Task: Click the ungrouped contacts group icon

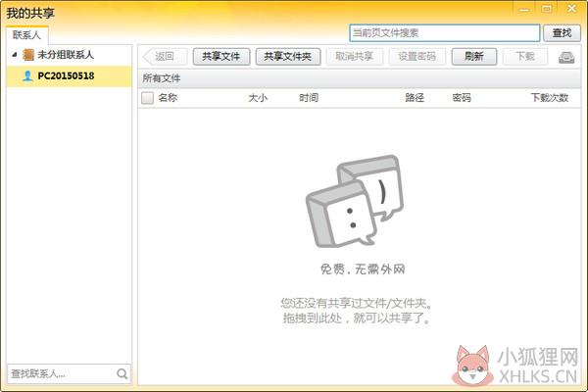Action: pos(28,55)
